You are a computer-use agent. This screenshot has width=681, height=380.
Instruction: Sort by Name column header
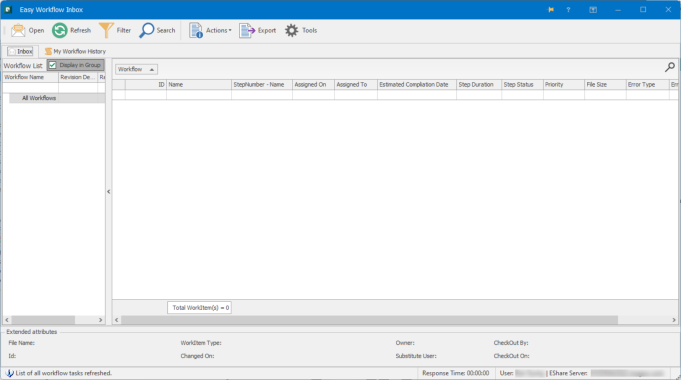pyautogui.click(x=199, y=85)
